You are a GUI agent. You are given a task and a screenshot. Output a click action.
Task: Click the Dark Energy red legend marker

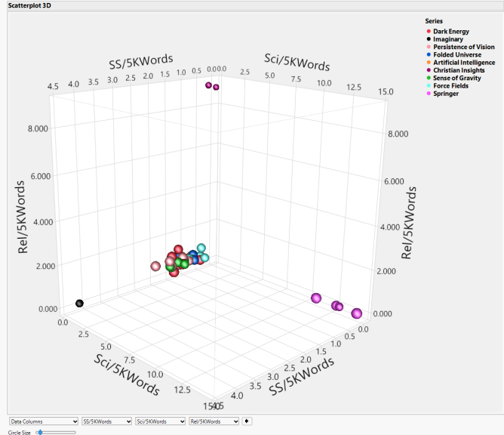429,32
